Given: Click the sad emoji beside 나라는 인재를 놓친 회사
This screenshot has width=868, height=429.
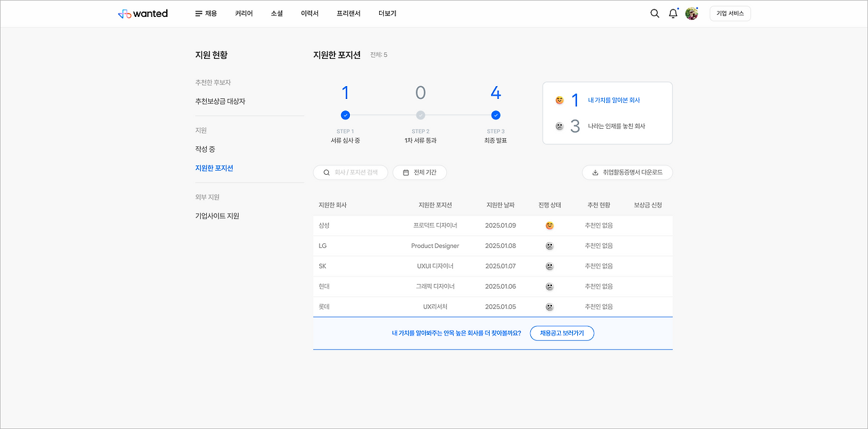Looking at the screenshot, I should pyautogui.click(x=559, y=126).
